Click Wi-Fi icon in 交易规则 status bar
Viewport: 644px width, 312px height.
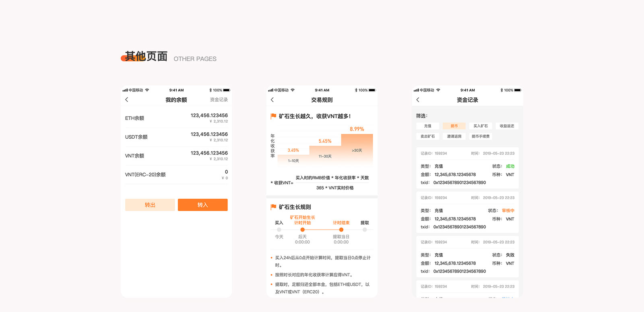293,90
